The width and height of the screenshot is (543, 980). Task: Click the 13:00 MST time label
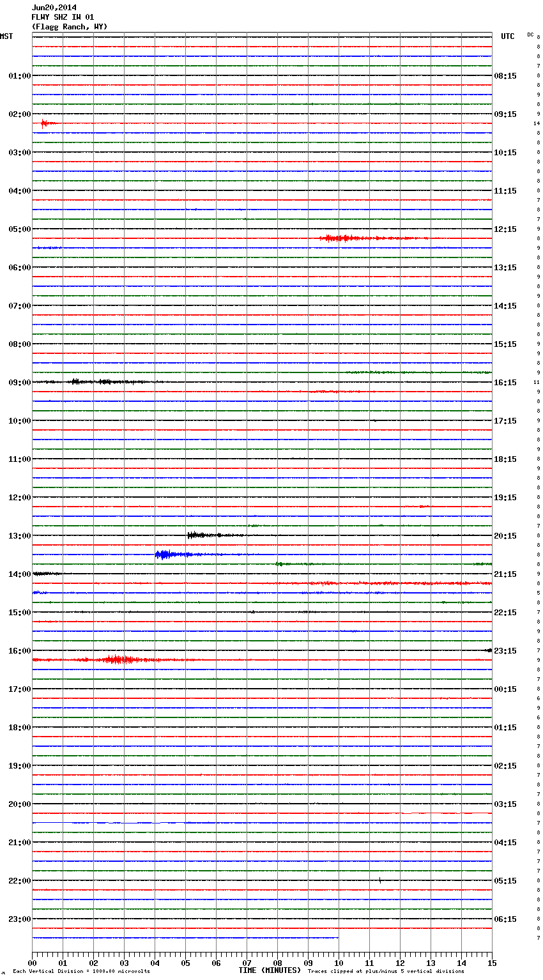(x=19, y=536)
